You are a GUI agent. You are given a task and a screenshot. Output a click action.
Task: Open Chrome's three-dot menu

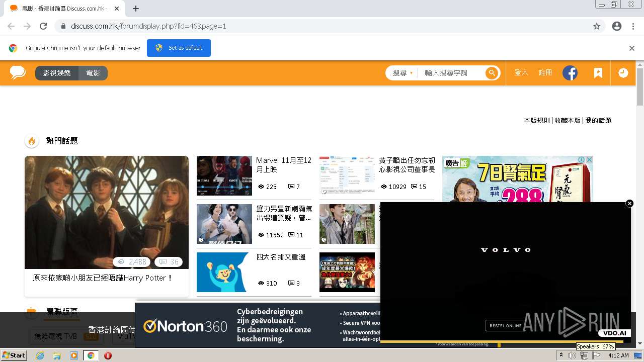tap(633, 26)
